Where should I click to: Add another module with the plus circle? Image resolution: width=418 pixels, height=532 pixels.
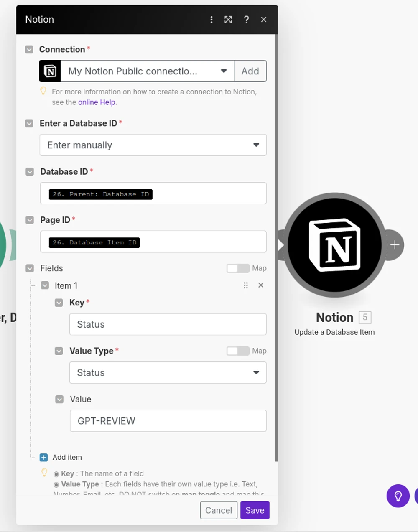click(394, 245)
